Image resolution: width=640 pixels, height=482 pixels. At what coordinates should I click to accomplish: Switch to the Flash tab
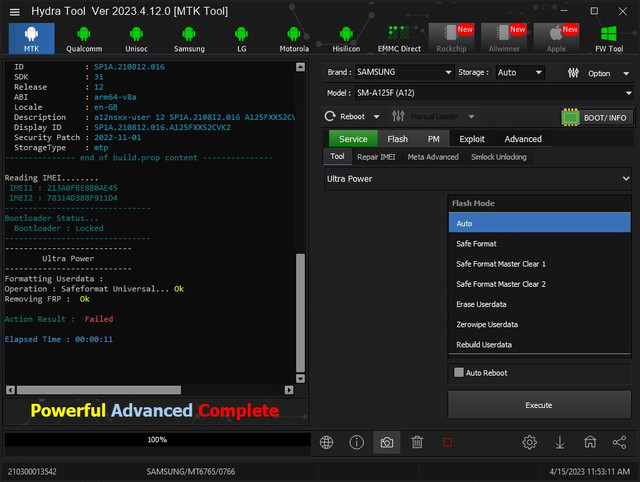pyautogui.click(x=398, y=139)
